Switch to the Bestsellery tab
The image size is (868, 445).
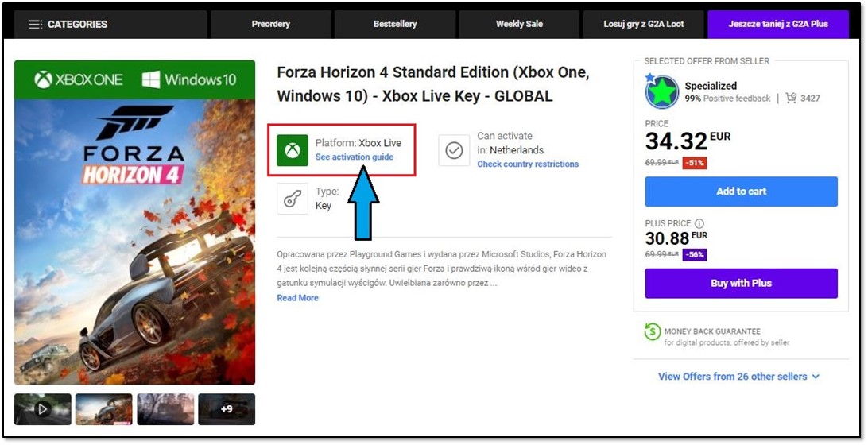pos(395,25)
